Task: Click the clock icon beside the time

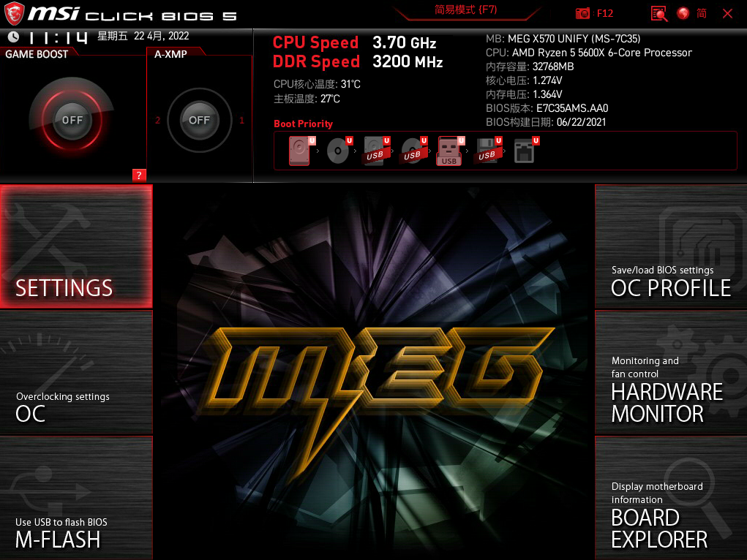Action: coord(13,37)
